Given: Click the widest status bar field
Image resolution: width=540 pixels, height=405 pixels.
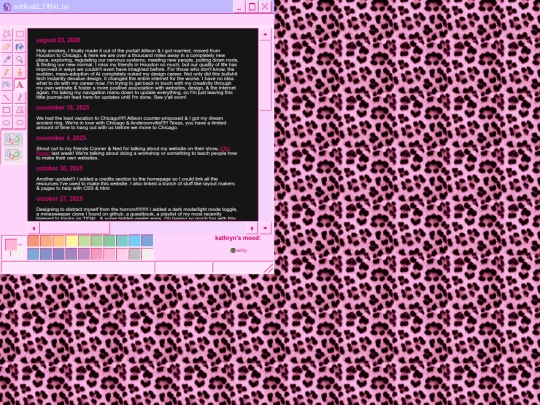Looking at the screenshot, I should [77, 267].
